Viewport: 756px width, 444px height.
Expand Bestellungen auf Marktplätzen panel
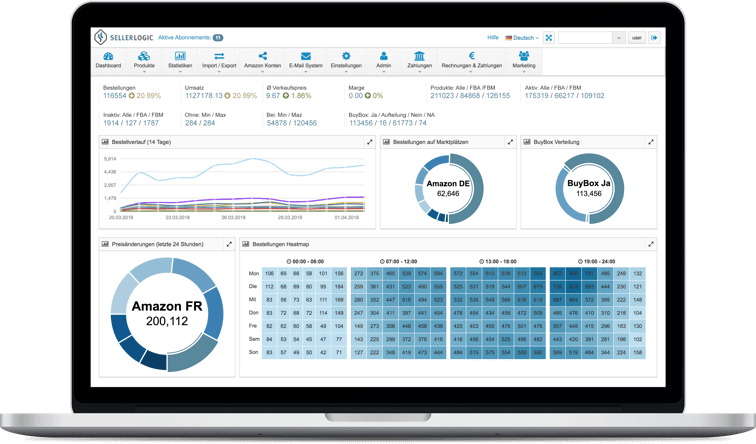click(x=510, y=142)
